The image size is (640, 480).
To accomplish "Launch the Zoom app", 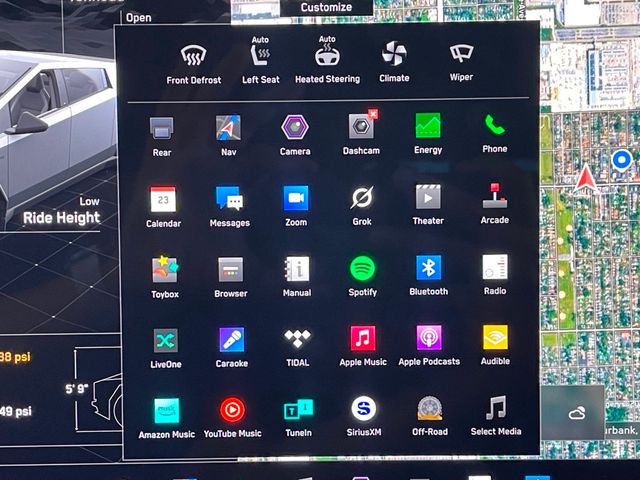I will click(296, 206).
